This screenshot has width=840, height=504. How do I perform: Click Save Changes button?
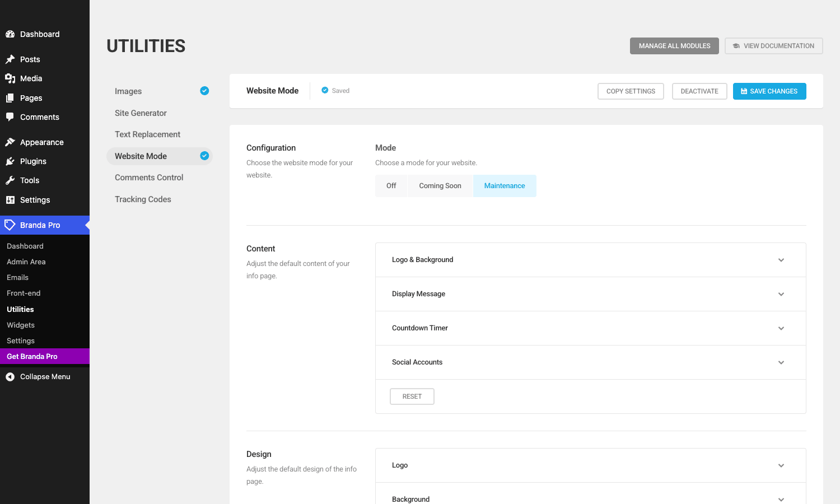(769, 91)
